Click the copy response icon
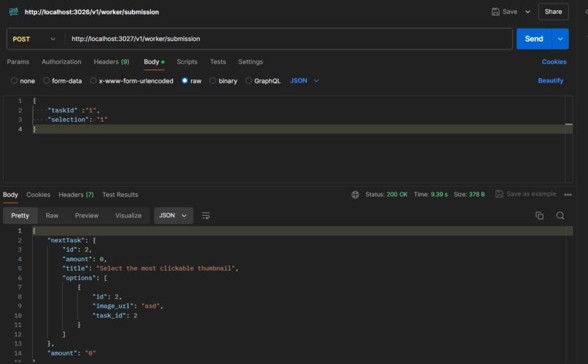 tap(539, 215)
